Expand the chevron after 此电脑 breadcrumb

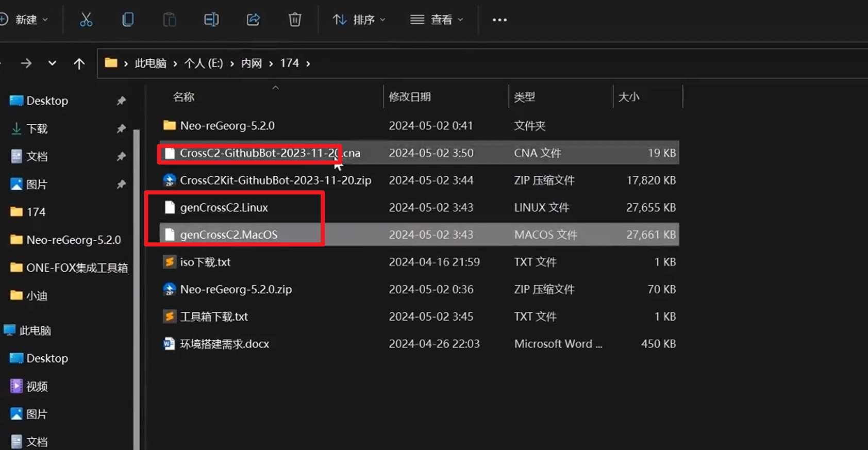175,63
